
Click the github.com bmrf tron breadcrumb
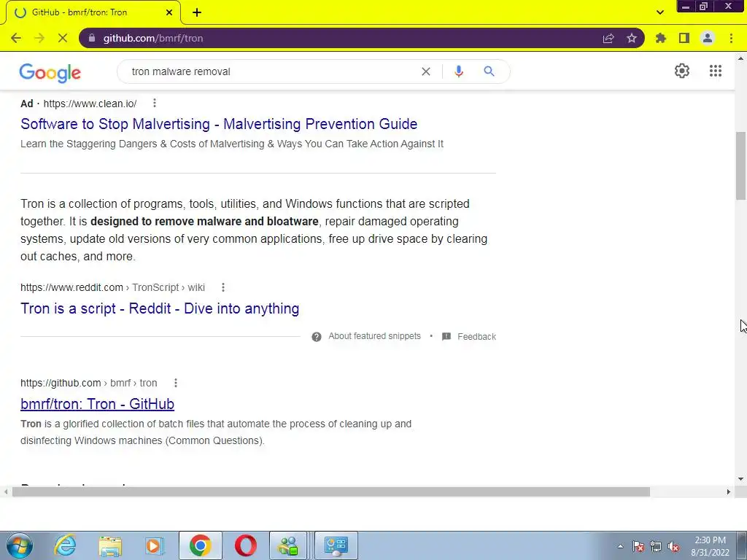[88, 383]
